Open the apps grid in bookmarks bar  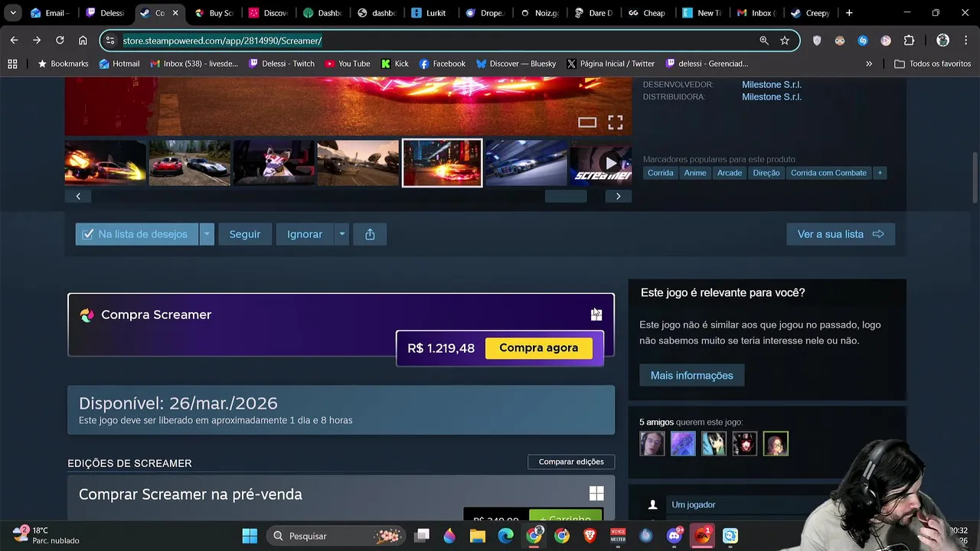[x=12, y=64]
